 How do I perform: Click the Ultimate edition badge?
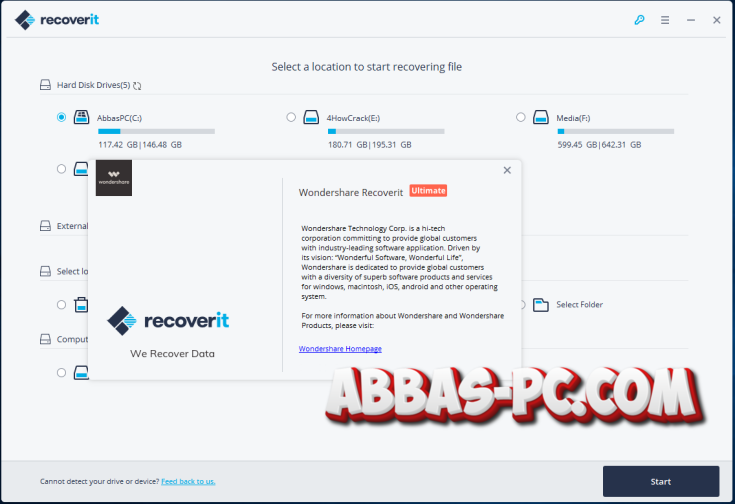pyautogui.click(x=428, y=191)
